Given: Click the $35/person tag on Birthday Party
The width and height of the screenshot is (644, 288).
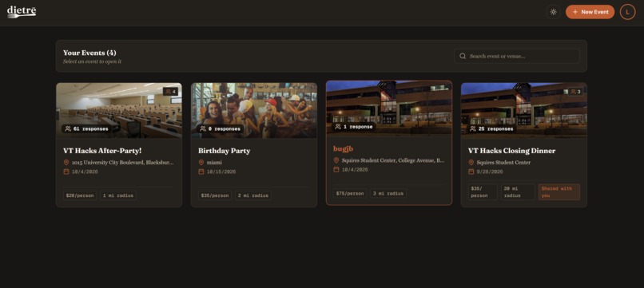Looking at the screenshot, I should (215, 195).
